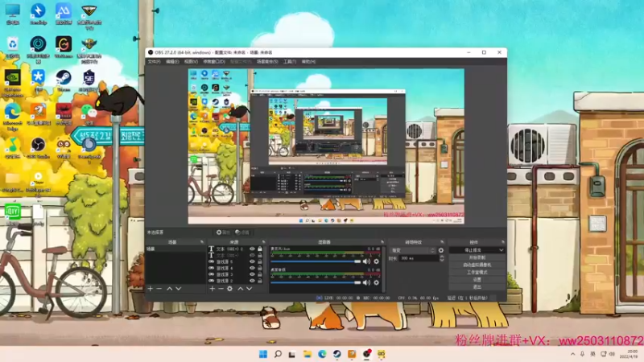644x362 pixels.
Task: Lock the 游戏源 3 source
Action: coord(259,274)
